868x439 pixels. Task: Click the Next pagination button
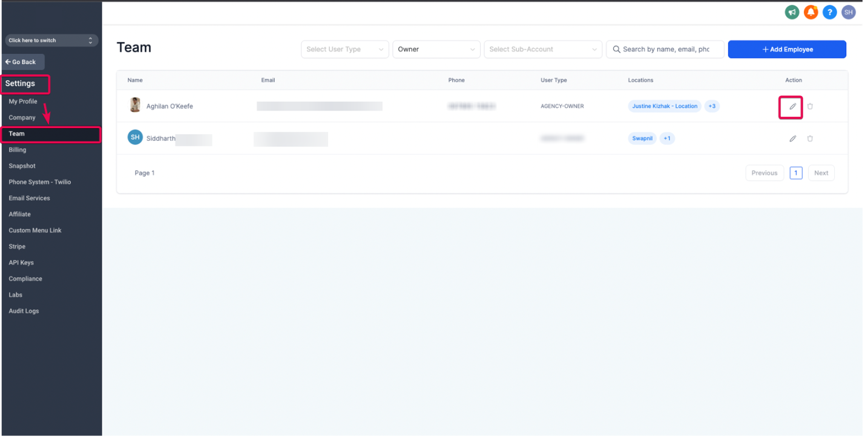click(821, 173)
